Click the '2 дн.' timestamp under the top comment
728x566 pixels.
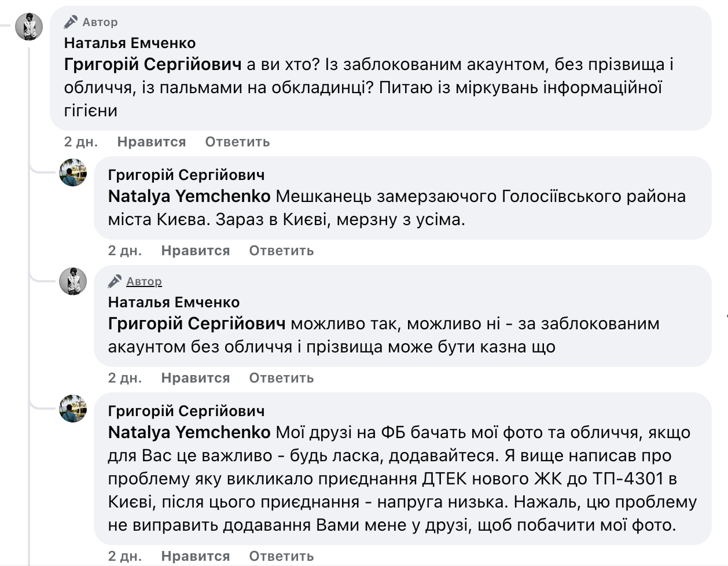pyautogui.click(x=80, y=142)
